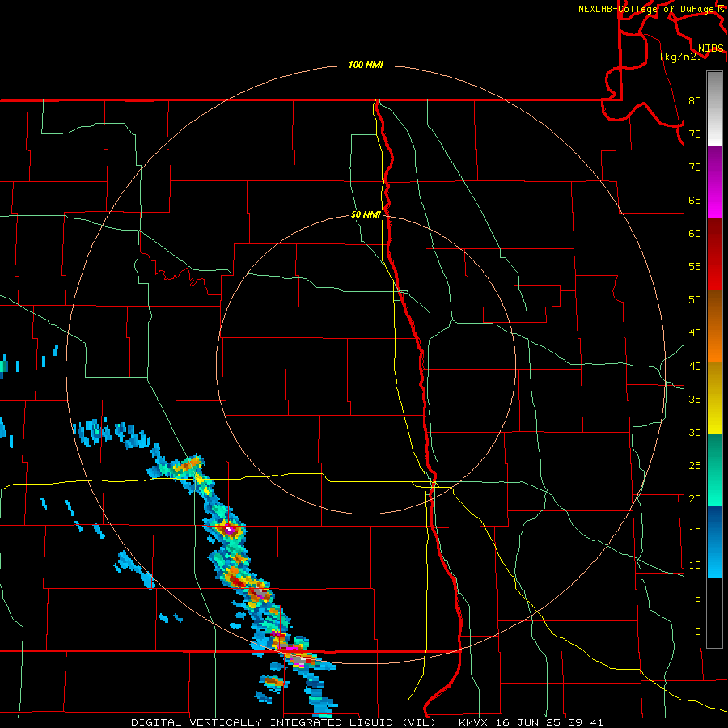728x728 pixels.
Task: Click the 25 value on the color scale
Action: tap(695, 466)
